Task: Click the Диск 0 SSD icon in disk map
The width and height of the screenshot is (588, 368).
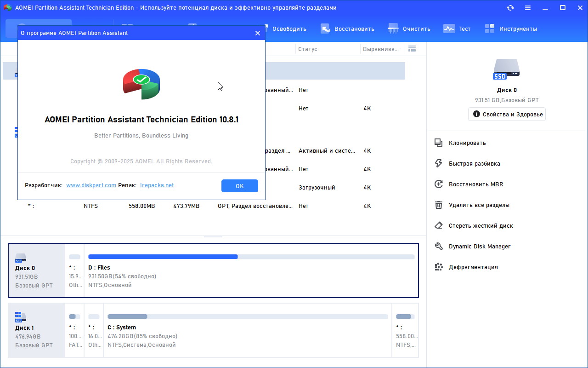Action: pos(21,258)
